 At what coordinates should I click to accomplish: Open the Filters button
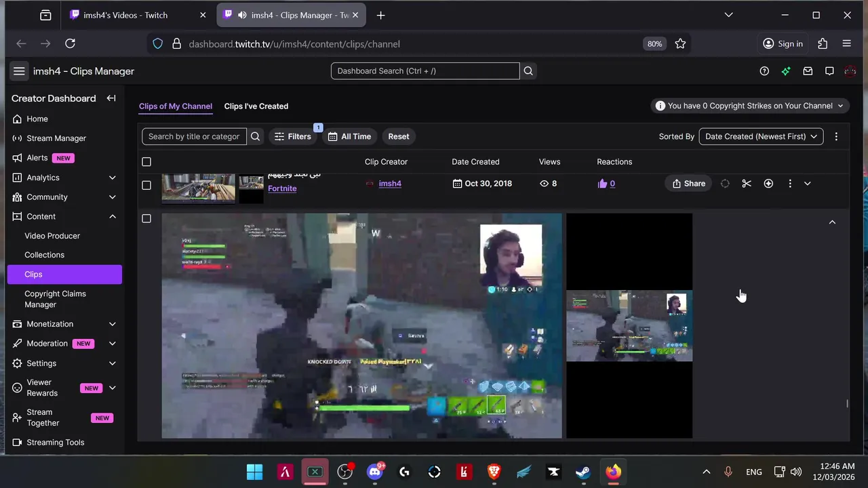(293, 136)
